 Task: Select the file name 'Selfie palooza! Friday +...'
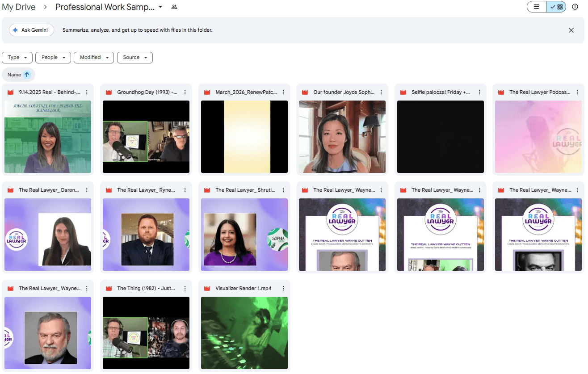(441, 92)
